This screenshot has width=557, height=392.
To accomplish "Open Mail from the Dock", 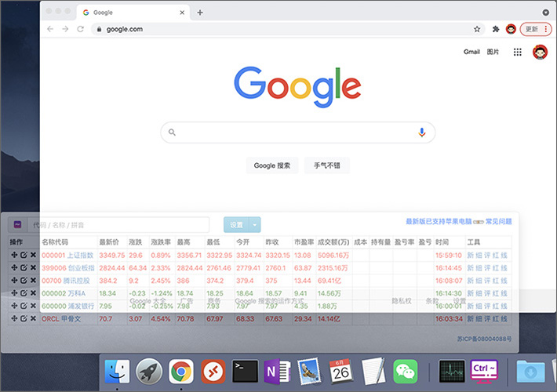I will (x=309, y=372).
